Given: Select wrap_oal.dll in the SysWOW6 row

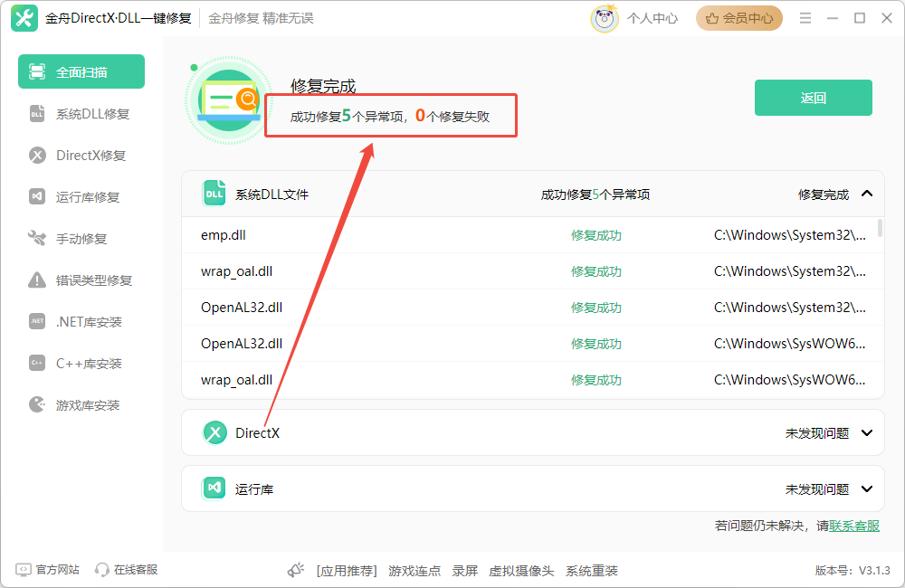Looking at the screenshot, I should [x=236, y=380].
